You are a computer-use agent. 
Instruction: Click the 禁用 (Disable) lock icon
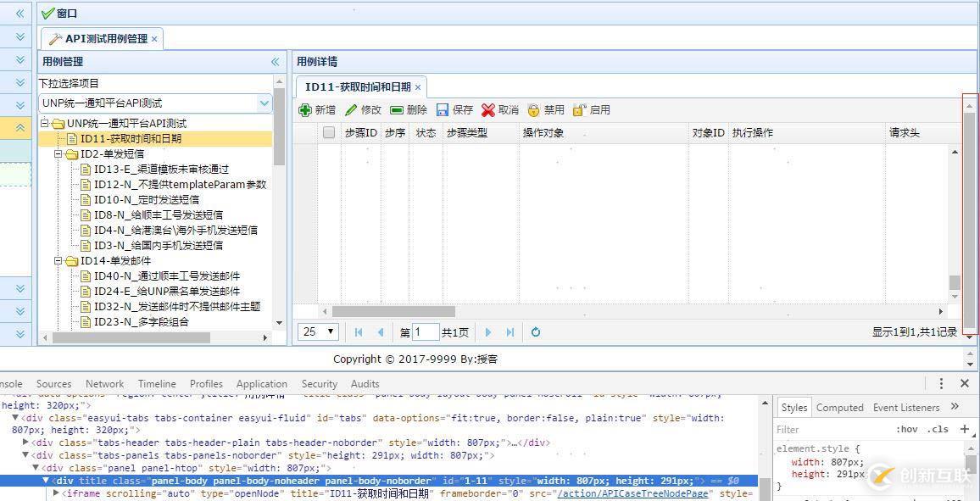533,110
